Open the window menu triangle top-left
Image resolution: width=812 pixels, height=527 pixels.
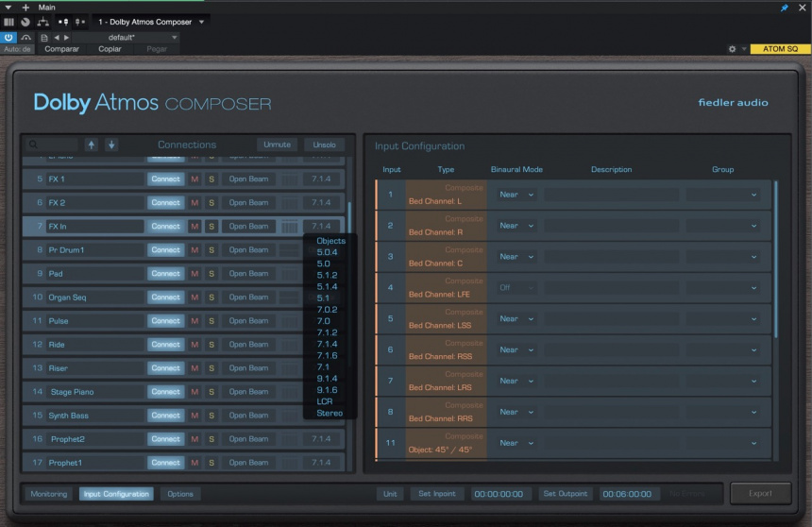point(8,8)
